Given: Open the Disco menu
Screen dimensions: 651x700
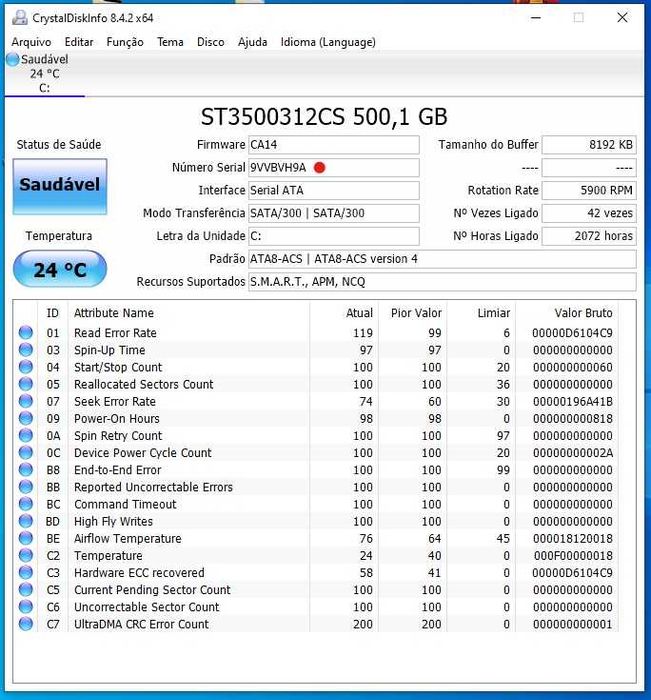Looking at the screenshot, I should point(211,42).
